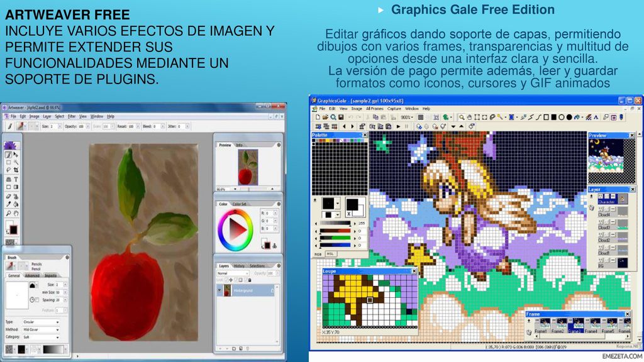Switch to Info tab beside Preview
This screenshot has width=644, height=362.
[239, 145]
